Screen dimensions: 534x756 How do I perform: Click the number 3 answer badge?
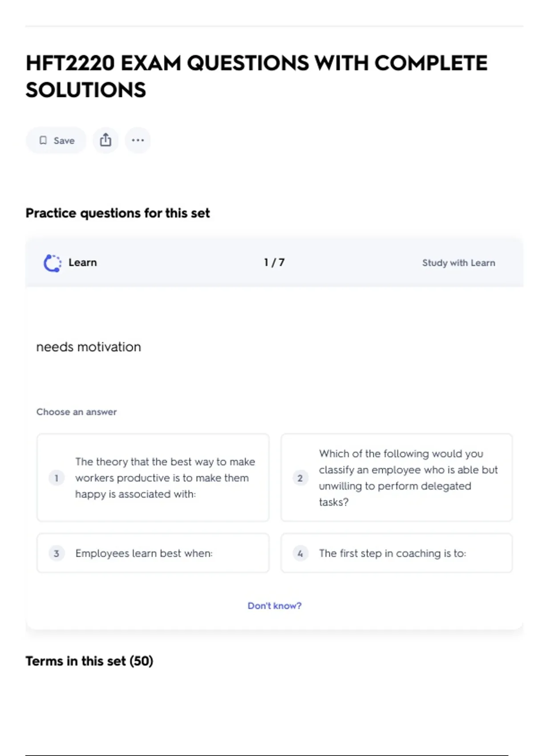tap(57, 553)
